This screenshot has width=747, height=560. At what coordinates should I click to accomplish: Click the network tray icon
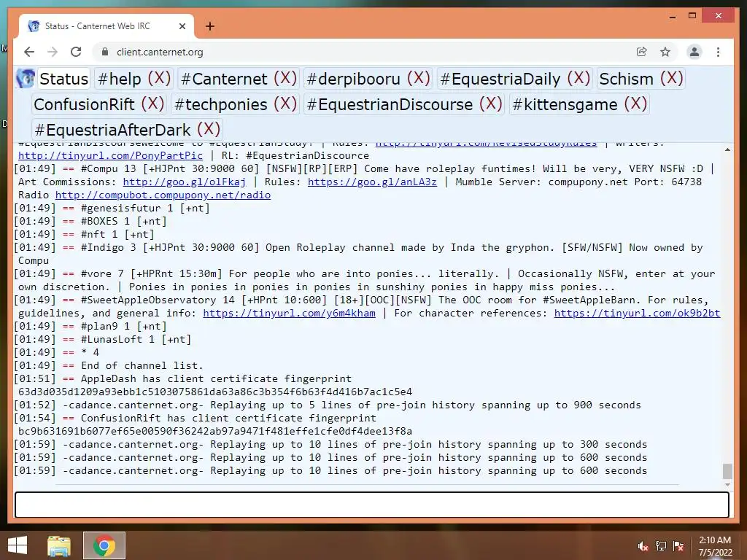coord(661,546)
